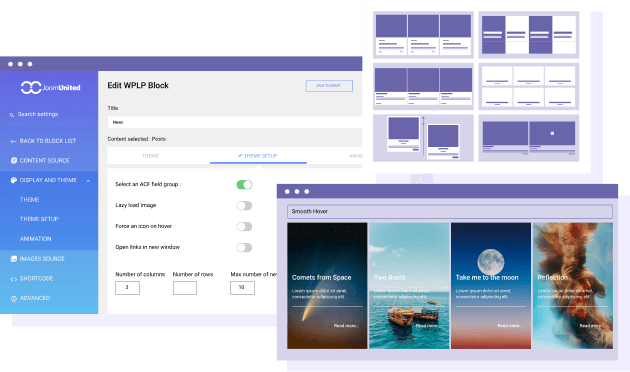Viewport: 630px width, 372px height.
Task: Disable the ACF field group toggle
Action: click(x=244, y=184)
